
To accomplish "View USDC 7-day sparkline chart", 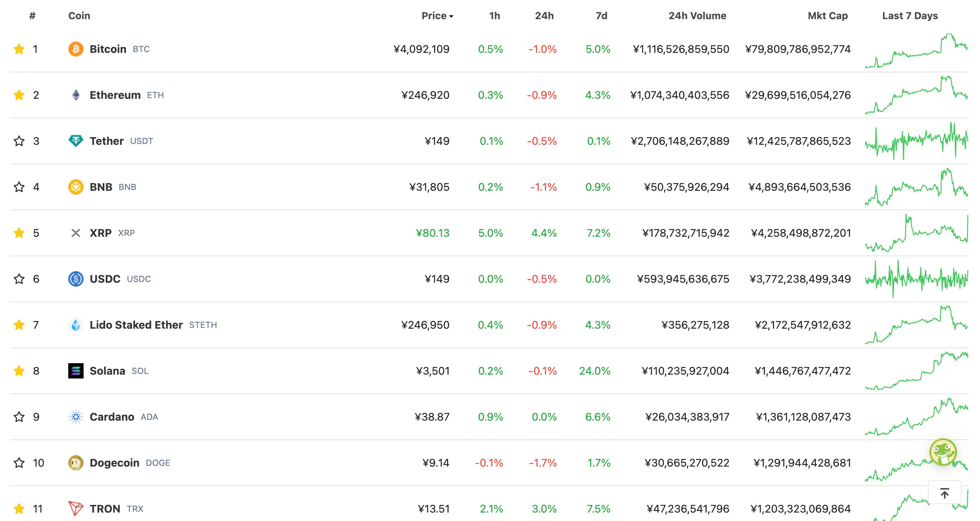I will point(916,279).
